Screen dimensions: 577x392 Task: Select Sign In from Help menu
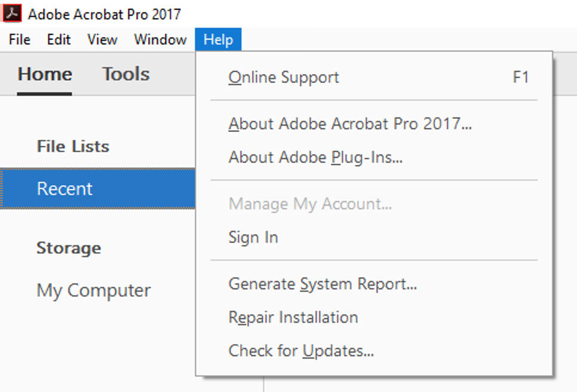[x=252, y=237]
